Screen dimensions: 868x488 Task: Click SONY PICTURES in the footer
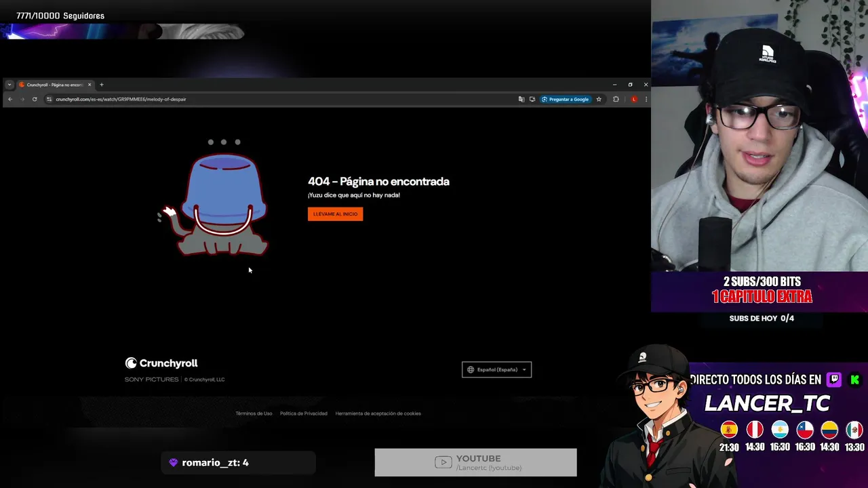pyautogui.click(x=151, y=380)
